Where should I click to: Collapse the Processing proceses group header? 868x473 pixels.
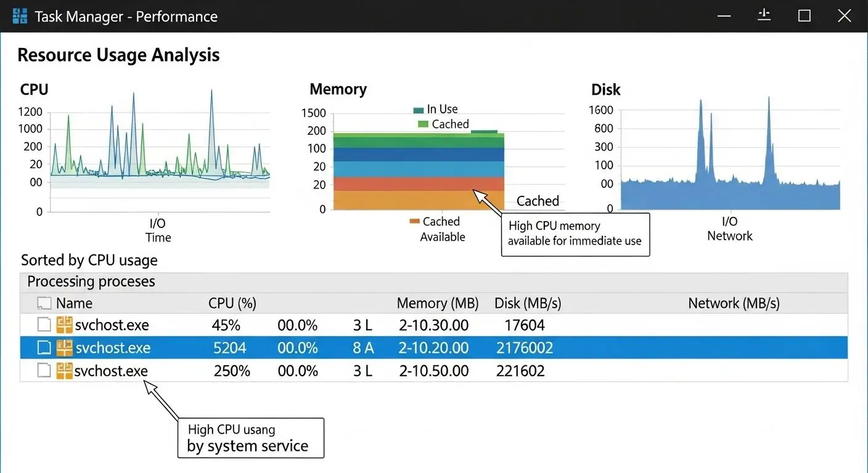click(x=91, y=282)
